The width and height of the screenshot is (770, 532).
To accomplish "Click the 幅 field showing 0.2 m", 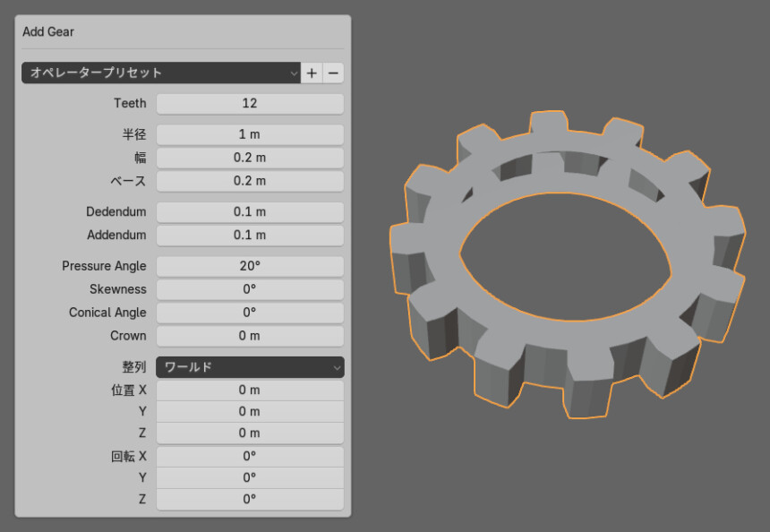I will tap(250, 158).
